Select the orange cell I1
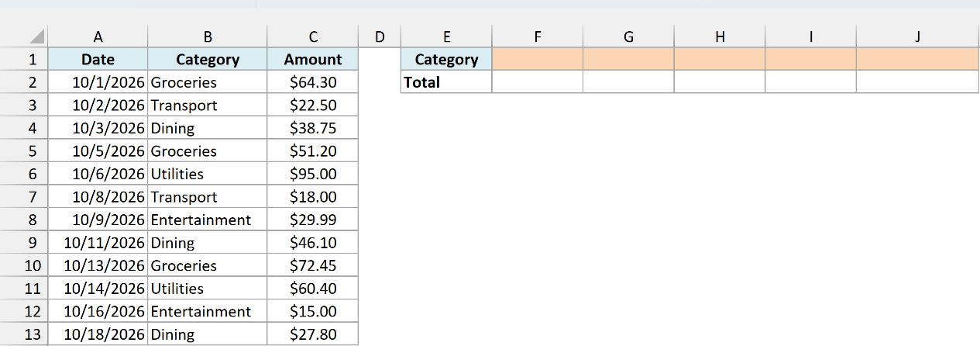The height and width of the screenshot is (346, 980). pyautogui.click(x=810, y=59)
